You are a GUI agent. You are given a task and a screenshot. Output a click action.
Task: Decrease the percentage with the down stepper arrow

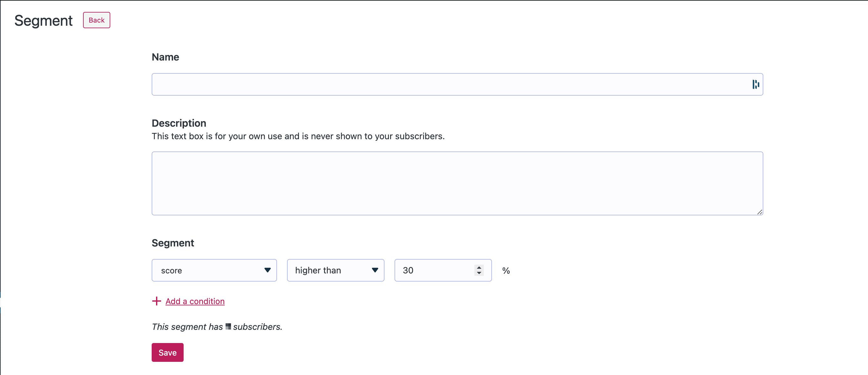coord(479,273)
